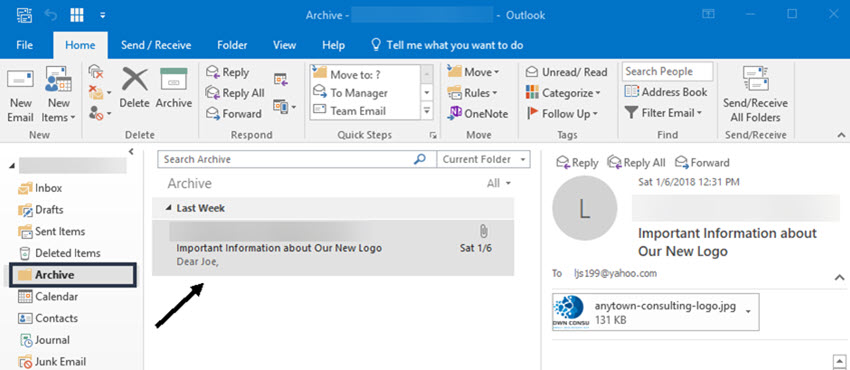
Task: Open the File menu
Action: point(24,46)
